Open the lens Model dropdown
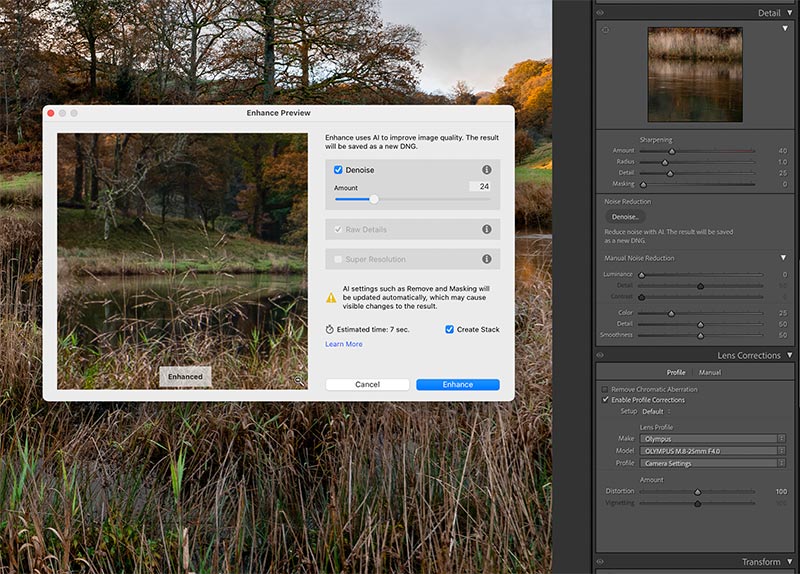The height and width of the screenshot is (574, 800). coord(712,451)
